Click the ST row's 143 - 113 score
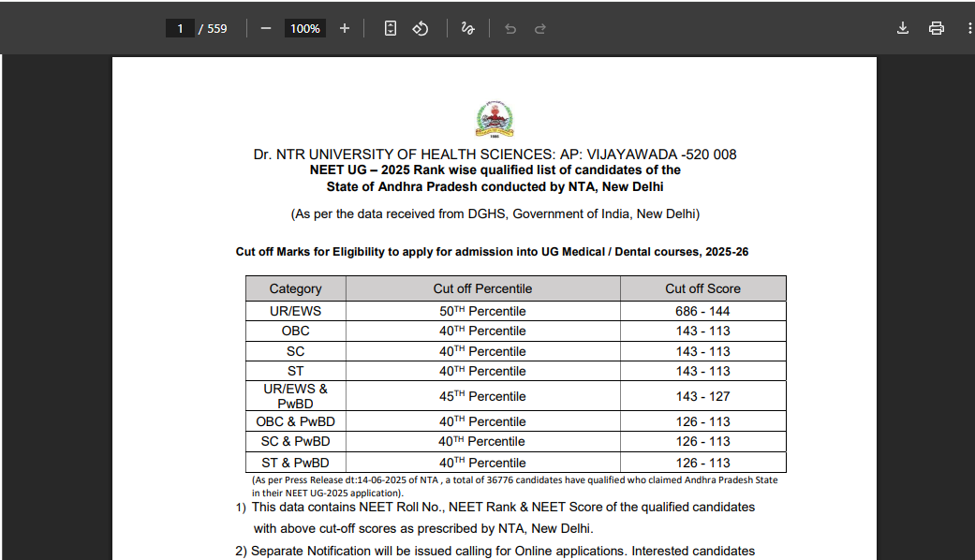 click(702, 372)
